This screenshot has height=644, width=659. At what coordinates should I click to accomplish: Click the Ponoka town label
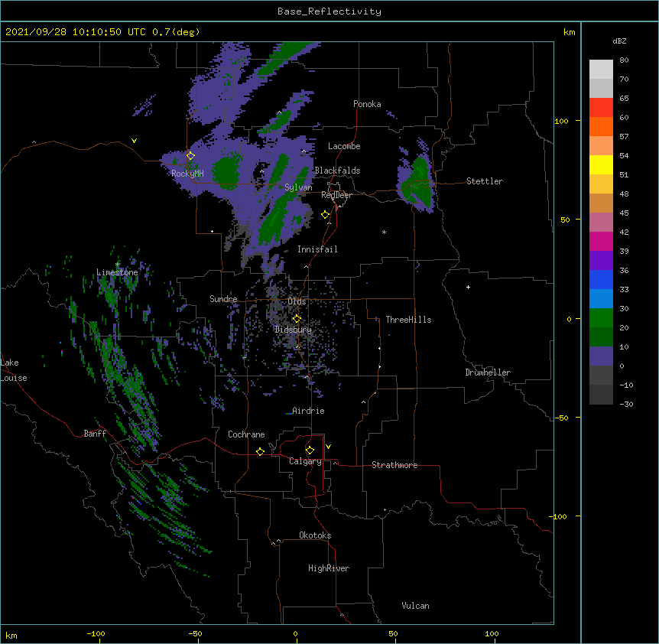(x=367, y=104)
